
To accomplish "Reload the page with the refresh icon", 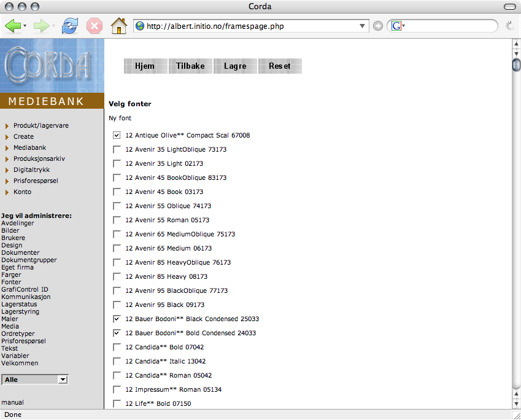I will click(x=70, y=26).
